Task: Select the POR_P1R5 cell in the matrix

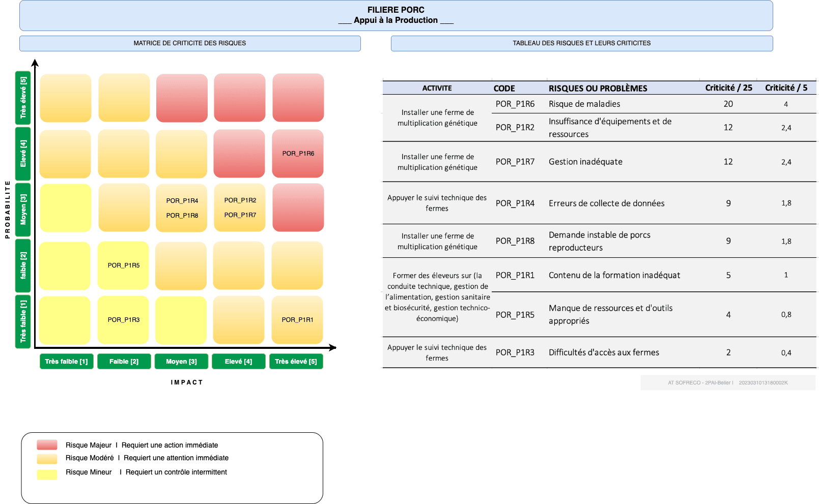Action: click(123, 265)
